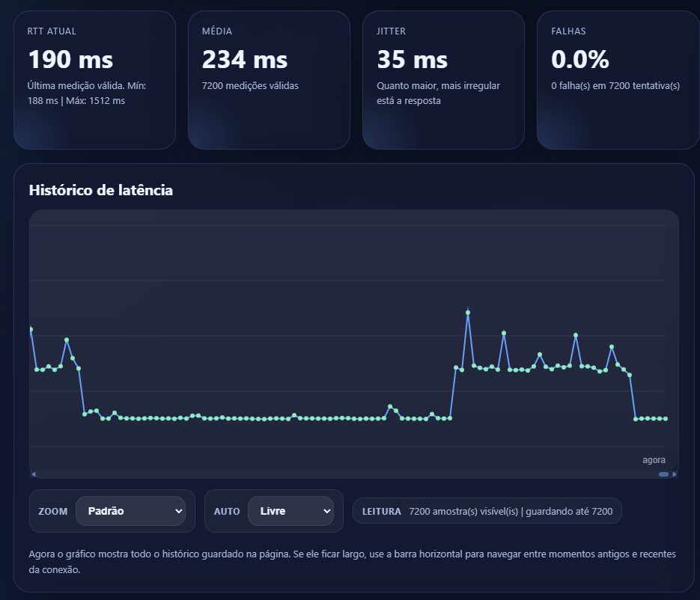Select the RTT ATUAL stat card
The height and width of the screenshot is (600, 700).
point(94,79)
